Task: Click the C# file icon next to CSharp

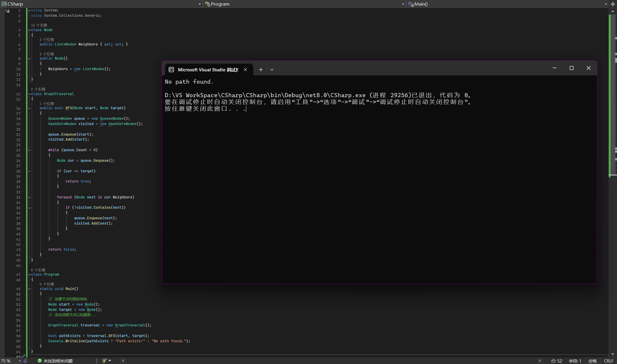Action: click(x=4, y=4)
